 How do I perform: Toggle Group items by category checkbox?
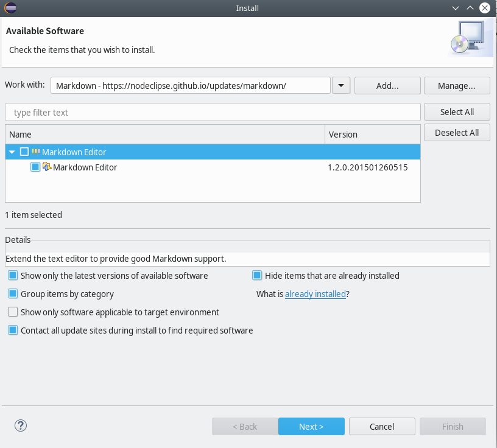13,294
